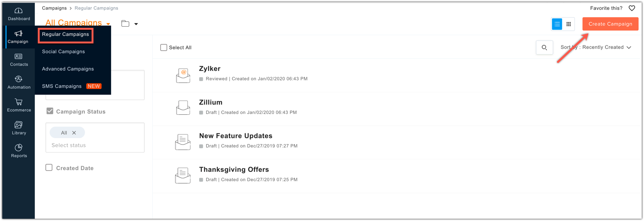Image resolution: width=644 pixels, height=221 pixels.
Task: Open the Ecommerce cart icon
Action: point(18,102)
